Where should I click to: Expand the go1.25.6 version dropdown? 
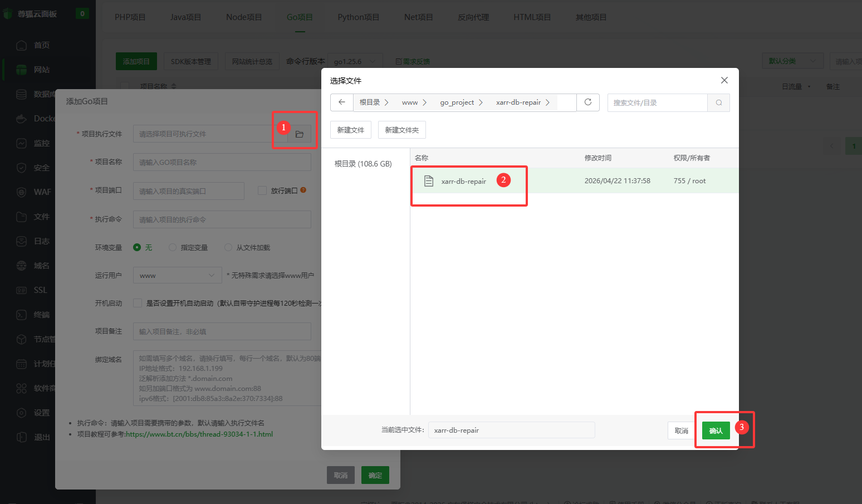click(355, 61)
